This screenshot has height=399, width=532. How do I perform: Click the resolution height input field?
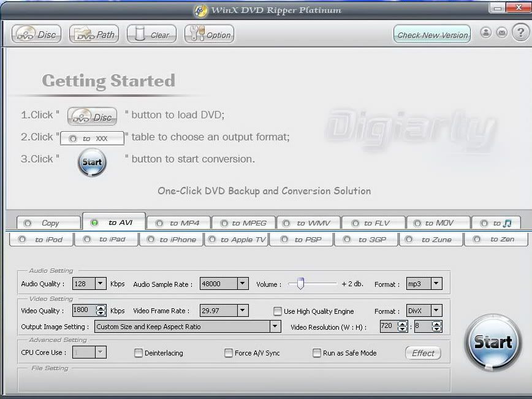[423, 327]
